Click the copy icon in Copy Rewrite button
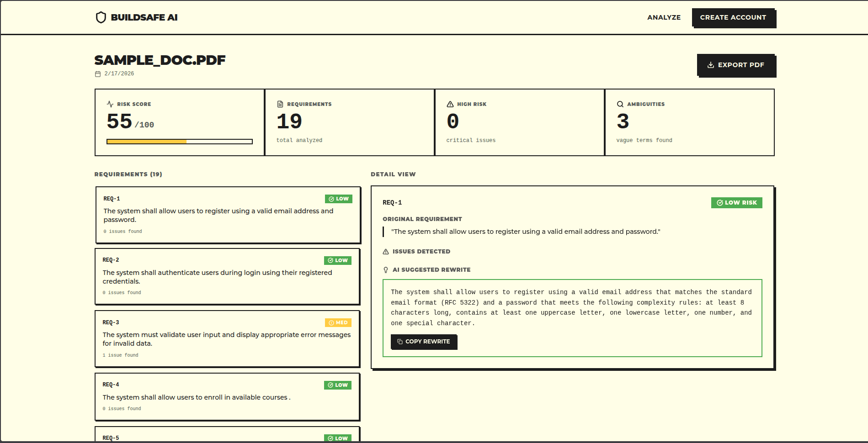868x443 pixels. (x=400, y=342)
